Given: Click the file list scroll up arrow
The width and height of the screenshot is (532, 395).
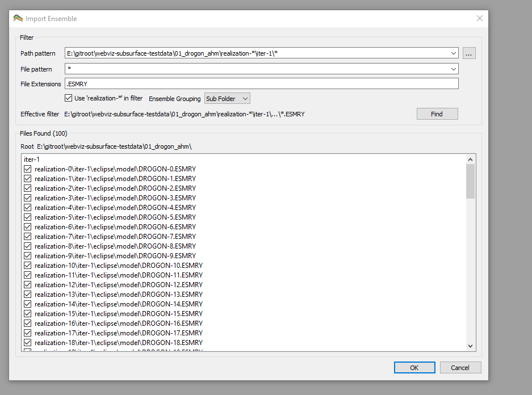Looking at the screenshot, I should pos(470,159).
